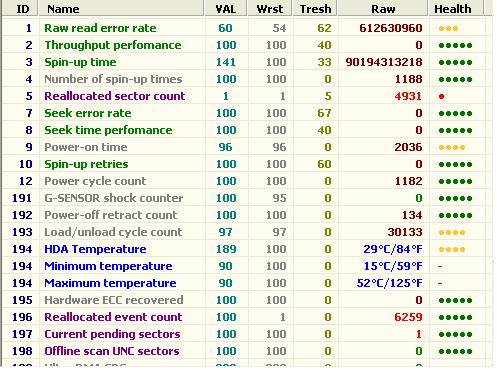Select the Throughput perfomance attribute
Viewport: 497px width, 370px height.
pyautogui.click(x=113, y=45)
